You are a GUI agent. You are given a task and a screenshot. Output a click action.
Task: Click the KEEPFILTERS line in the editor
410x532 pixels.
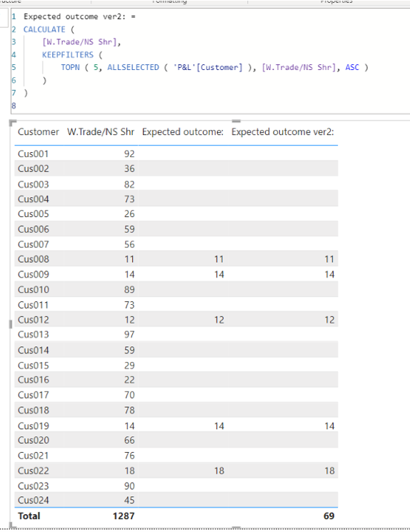68,54
